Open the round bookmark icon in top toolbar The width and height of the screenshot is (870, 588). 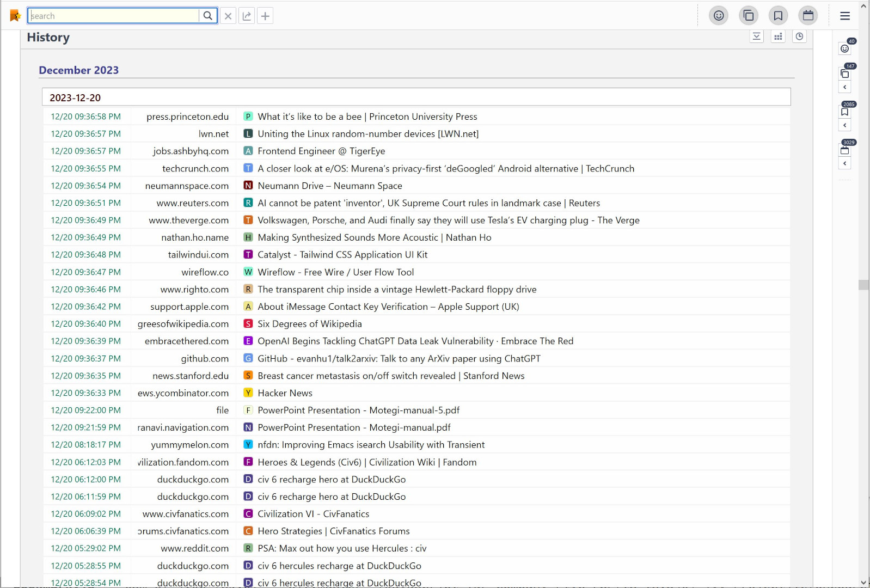coord(779,16)
